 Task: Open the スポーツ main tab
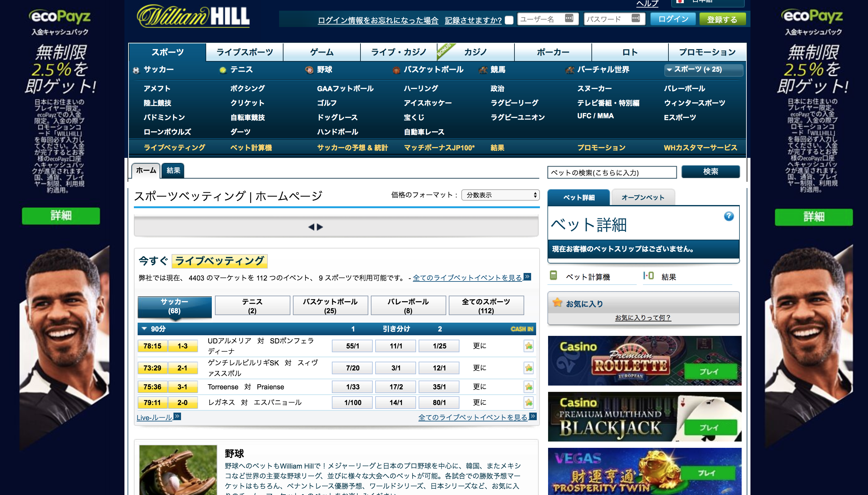pyautogui.click(x=168, y=52)
